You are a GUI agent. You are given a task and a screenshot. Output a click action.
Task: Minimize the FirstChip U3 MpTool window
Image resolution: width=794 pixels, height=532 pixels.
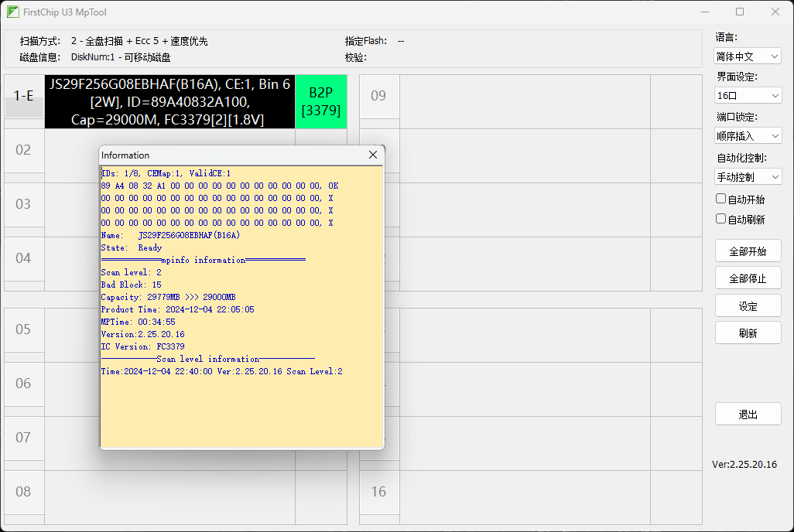(x=704, y=12)
